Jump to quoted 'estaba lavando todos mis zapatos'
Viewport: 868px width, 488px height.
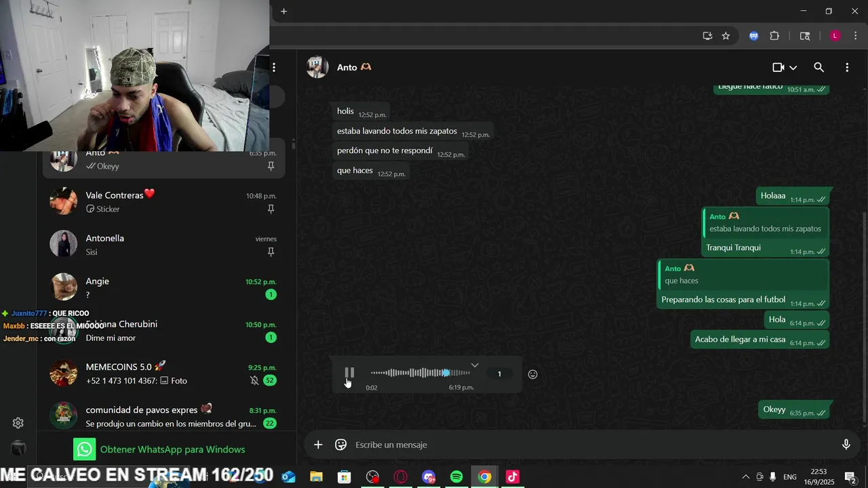(765, 223)
